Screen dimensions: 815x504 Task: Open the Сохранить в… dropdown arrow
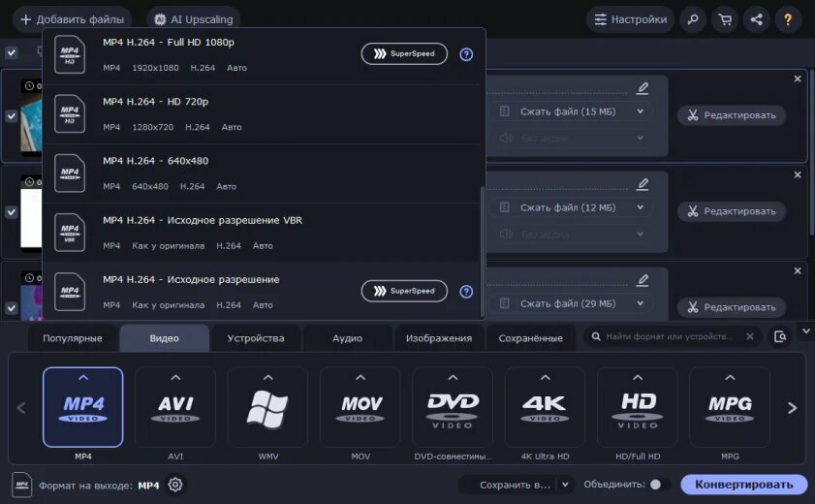pos(565,485)
